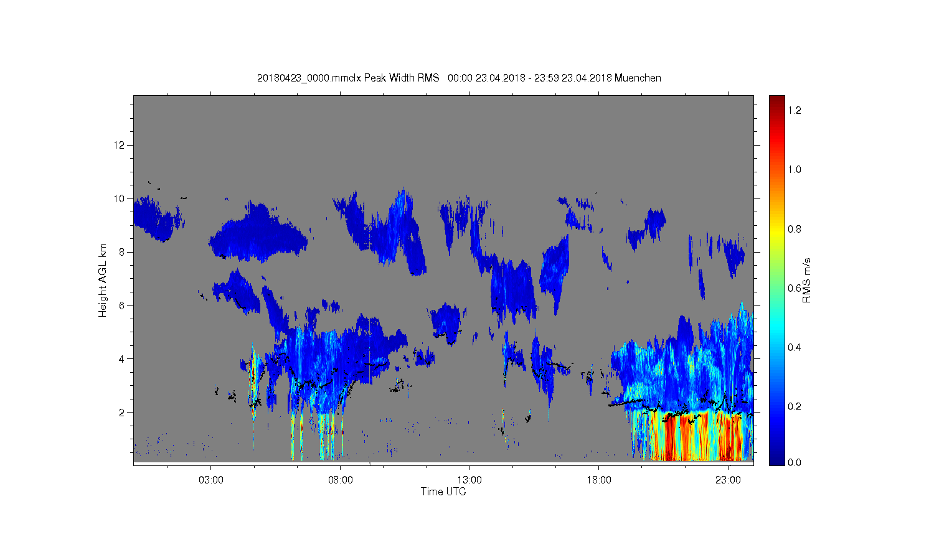
Task: Click the colorbar value '0.8'
Action: (x=795, y=229)
